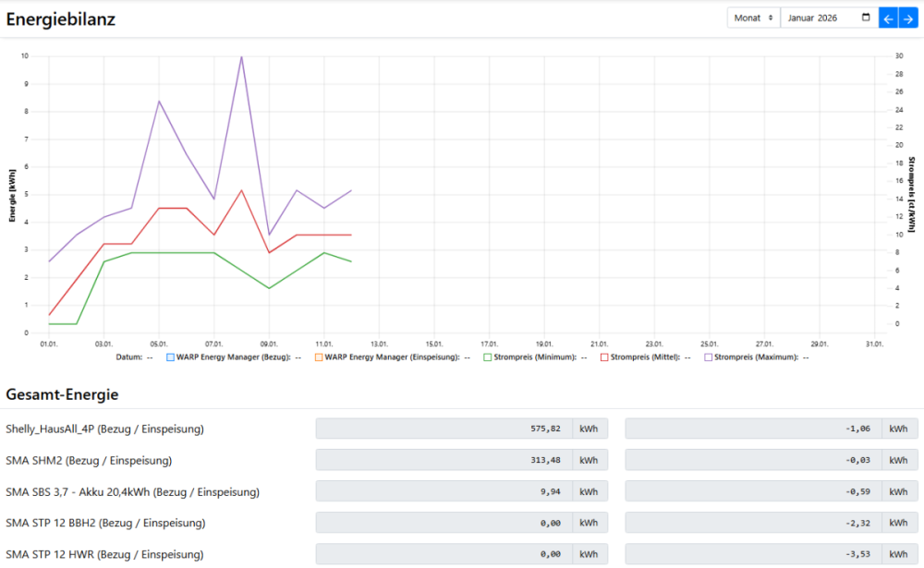
Task: Select Shelly_HausAll_4P Einspeisung value -1,06
Action: [753, 429]
